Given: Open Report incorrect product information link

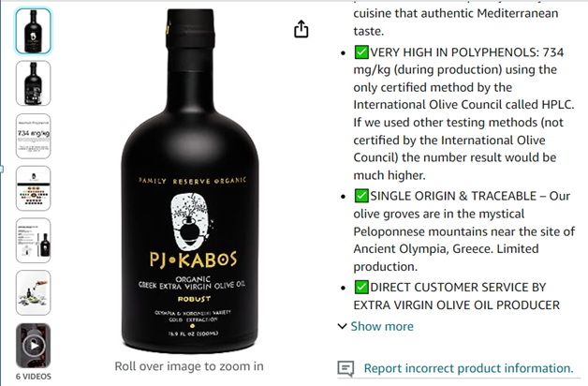Looking at the screenshot, I should tap(468, 368).
